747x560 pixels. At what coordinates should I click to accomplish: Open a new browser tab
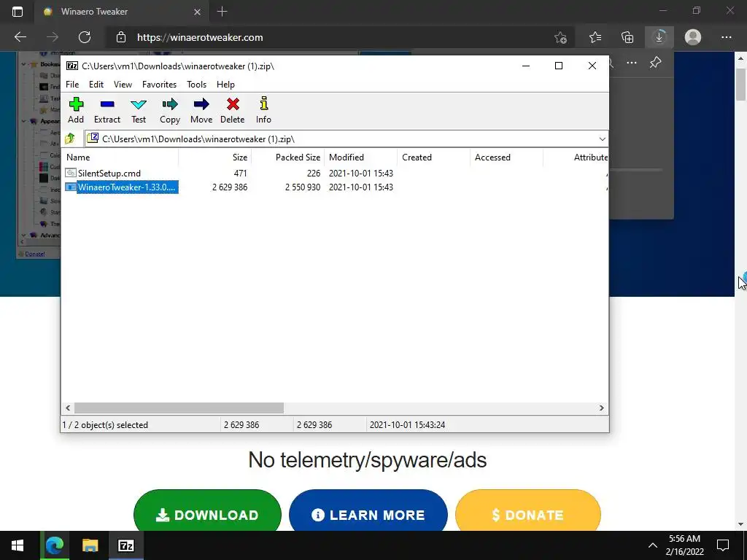(222, 12)
